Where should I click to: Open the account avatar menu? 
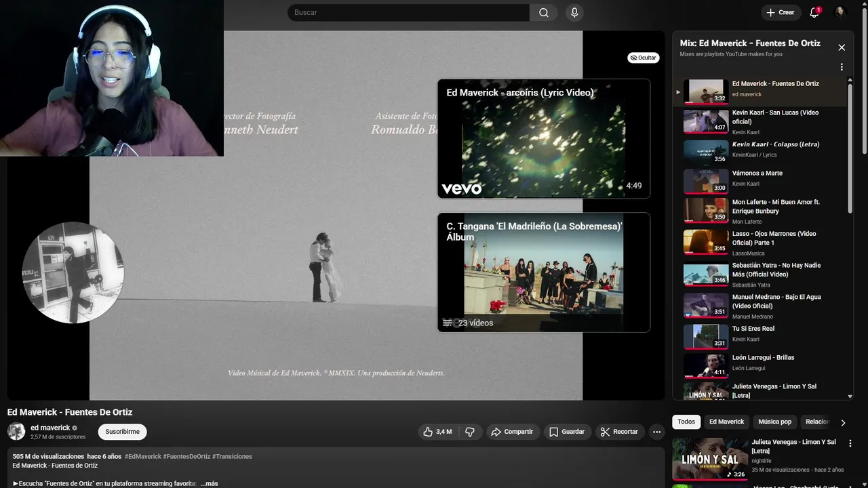click(840, 12)
